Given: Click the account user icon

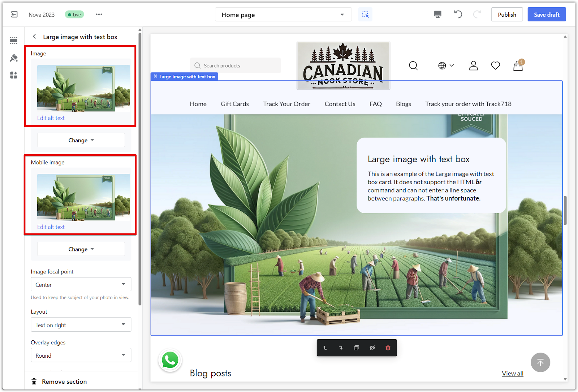Looking at the screenshot, I should (473, 66).
